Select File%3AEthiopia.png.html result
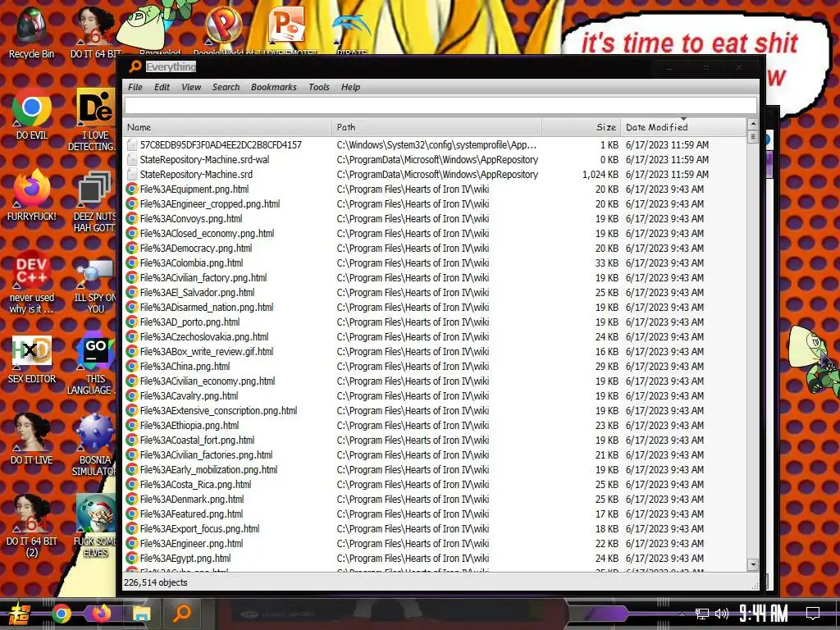This screenshot has height=630, width=840. (435, 426)
